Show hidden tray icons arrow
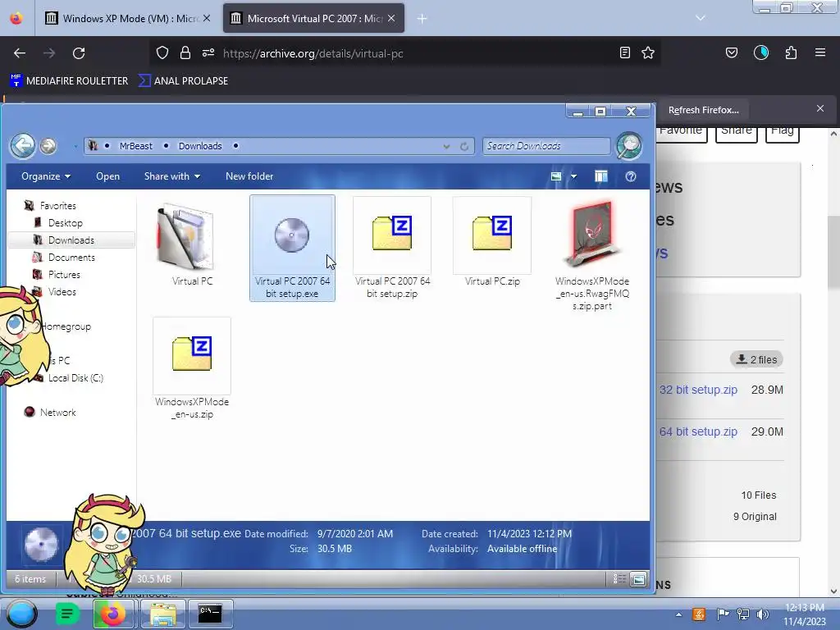The height and width of the screenshot is (630, 840). click(x=678, y=614)
